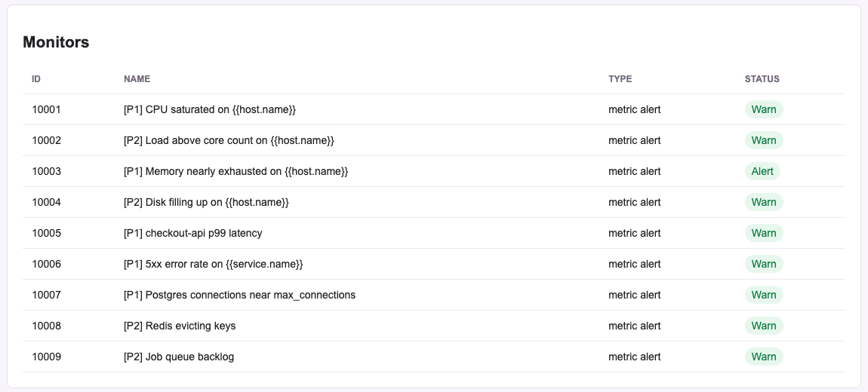
Task: Click 'metric alert' type in row 10008
Action: [x=634, y=326]
